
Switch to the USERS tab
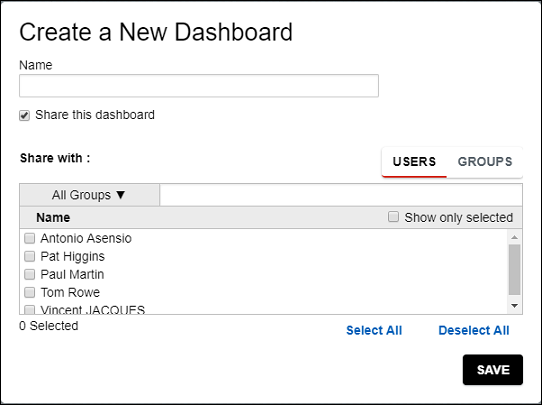click(414, 162)
